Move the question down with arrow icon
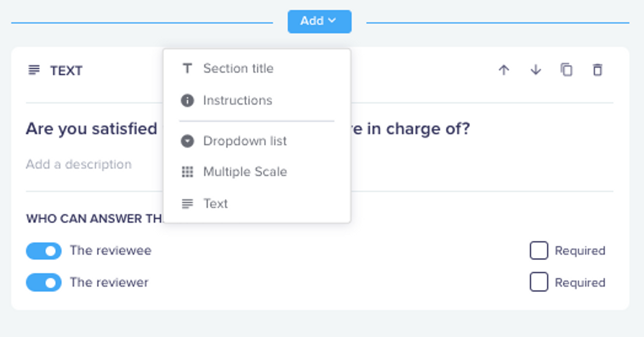This screenshot has height=337, width=644. pos(535,70)
